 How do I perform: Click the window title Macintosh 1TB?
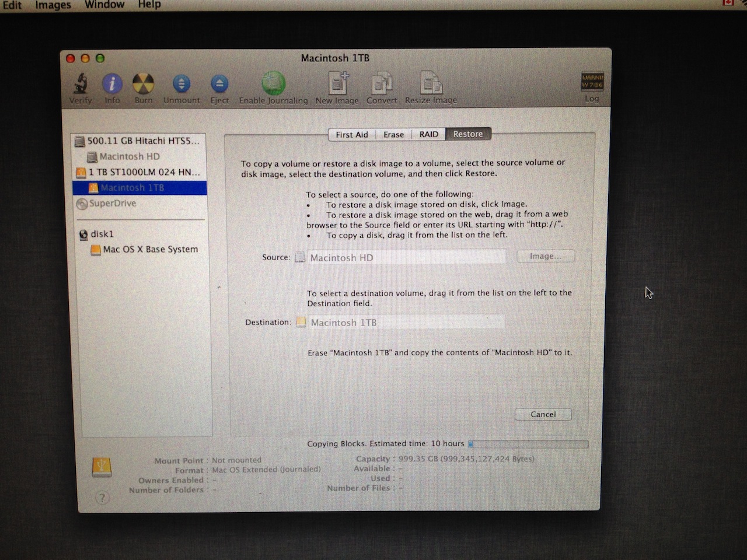[x=335, y=58]
